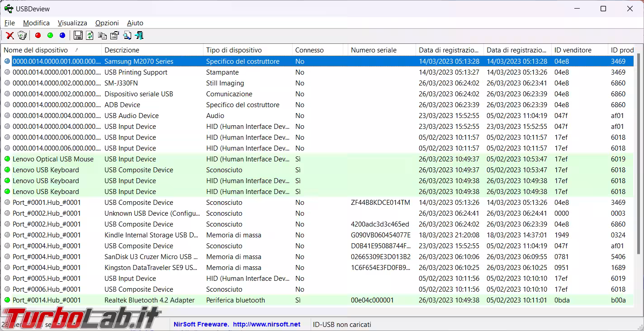The image size is (644, 331).
Task: Click the Exit door toolbar icon
Action: click(139, 35)
